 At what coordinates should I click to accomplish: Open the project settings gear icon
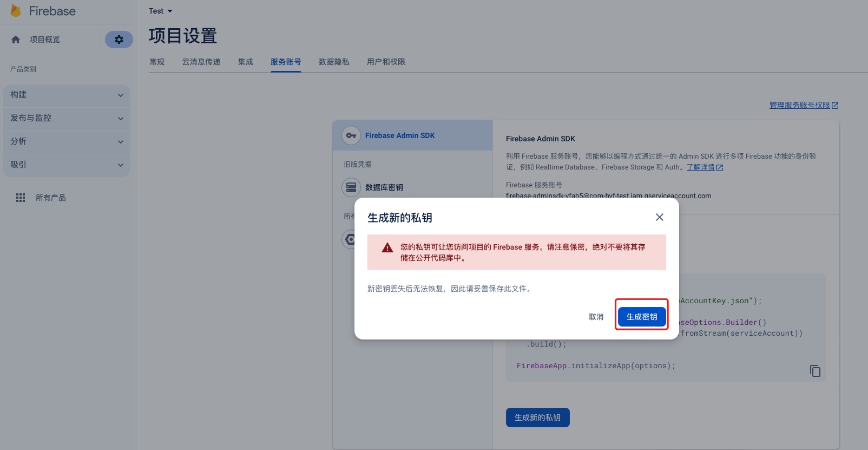click(x=119, y=40)
